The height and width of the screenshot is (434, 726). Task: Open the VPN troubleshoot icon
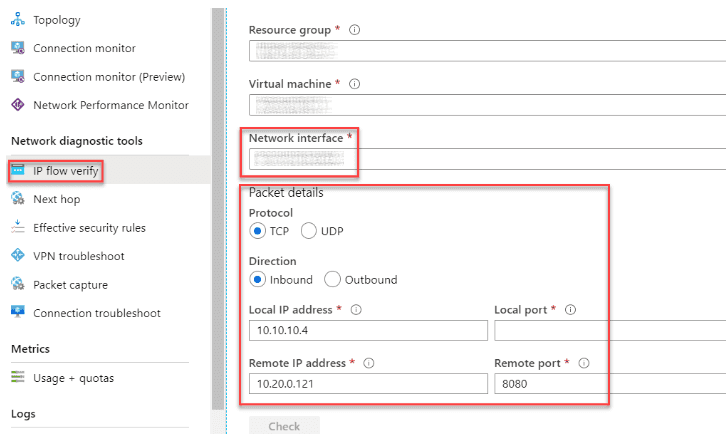pyautogui.click(x=18, y=255)
